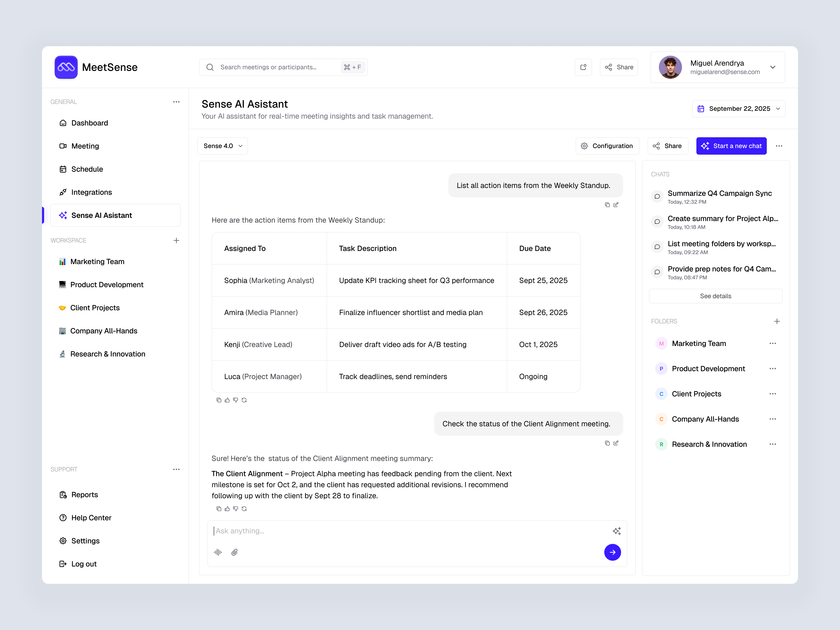Open Configuration for the AI assistant
Image resolution: width=840 pixels, height=630 pixels.
[x=607, y=146]
